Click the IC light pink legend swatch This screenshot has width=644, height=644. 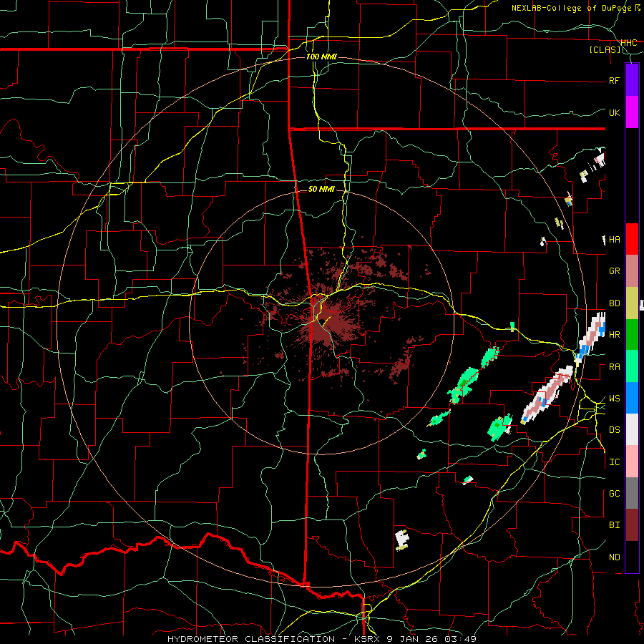[632, 462]
